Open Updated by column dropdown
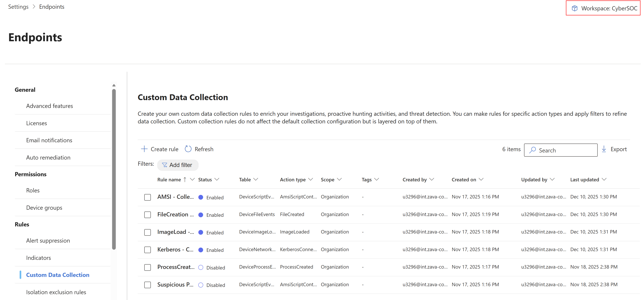644x300 pixels. [552, 180]
